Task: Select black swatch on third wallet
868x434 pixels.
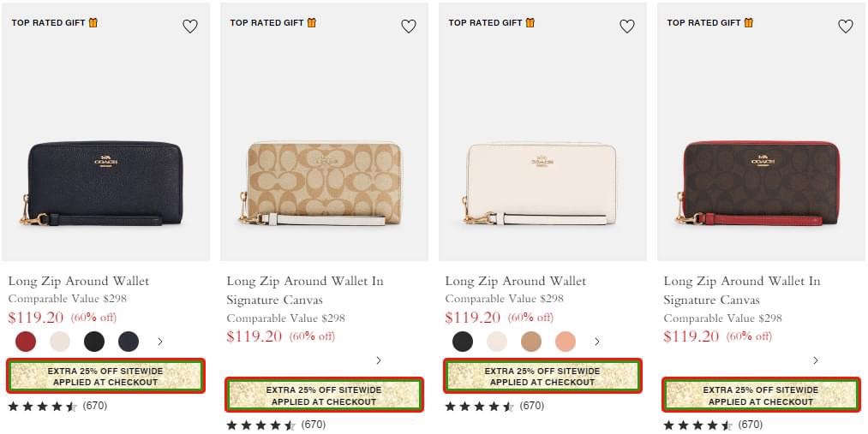Action: pyautogui.click(x=463, y=342)
